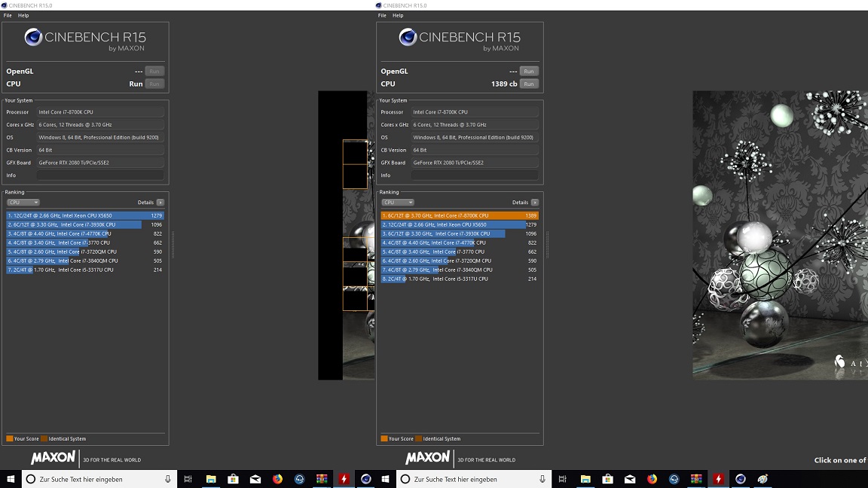
Task: Open Task View on right taskbar
Action: pyautogui.click(x=562, y=479)
